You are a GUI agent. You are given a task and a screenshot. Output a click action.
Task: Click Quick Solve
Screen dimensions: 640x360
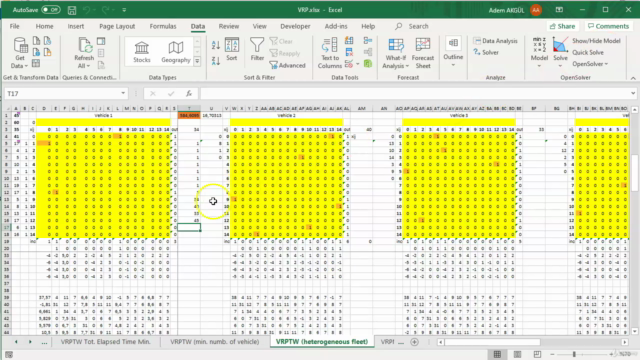click(588, 52)
